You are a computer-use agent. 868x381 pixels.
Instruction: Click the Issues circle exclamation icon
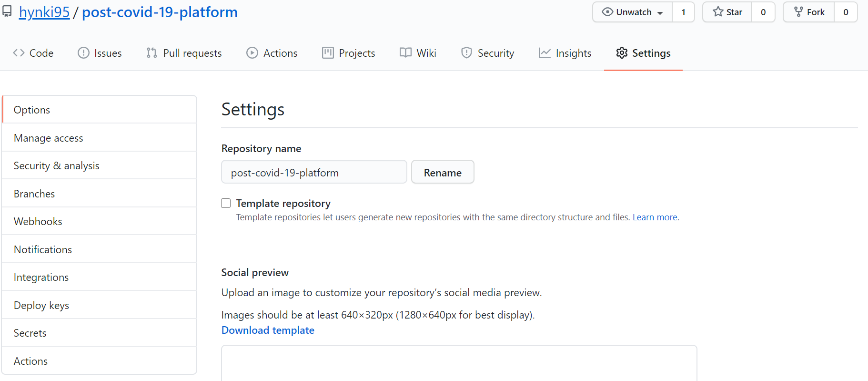point(83,53)
